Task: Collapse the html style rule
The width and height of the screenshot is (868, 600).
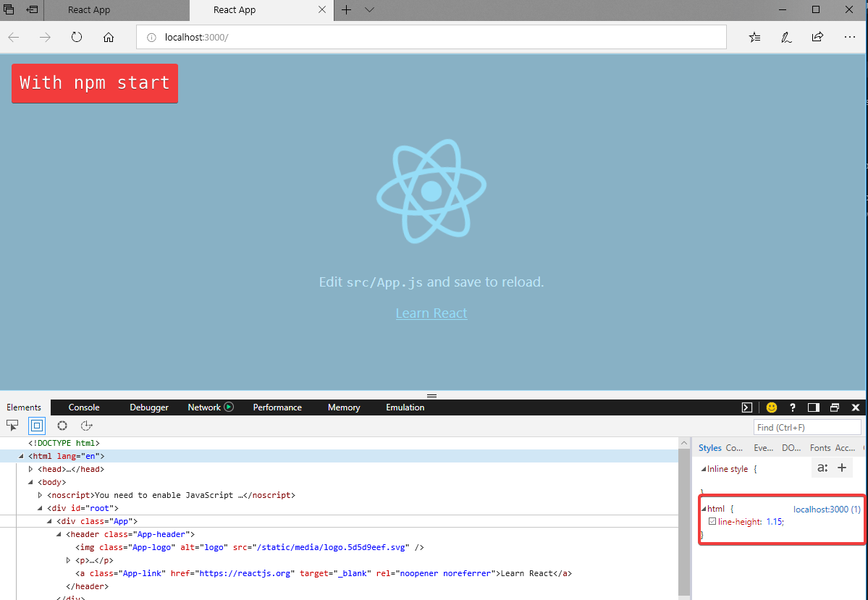Action: [704, 509]
